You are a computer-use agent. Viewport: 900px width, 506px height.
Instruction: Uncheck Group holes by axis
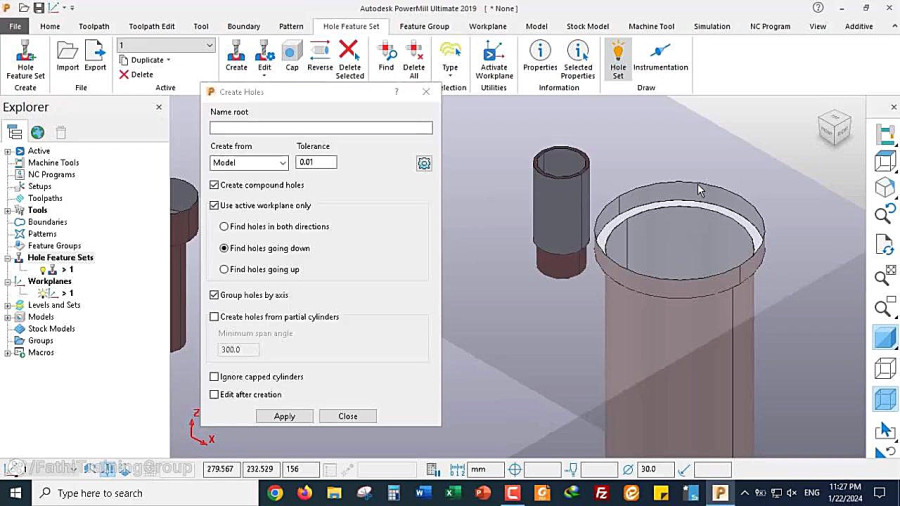(x=214, y=295)
